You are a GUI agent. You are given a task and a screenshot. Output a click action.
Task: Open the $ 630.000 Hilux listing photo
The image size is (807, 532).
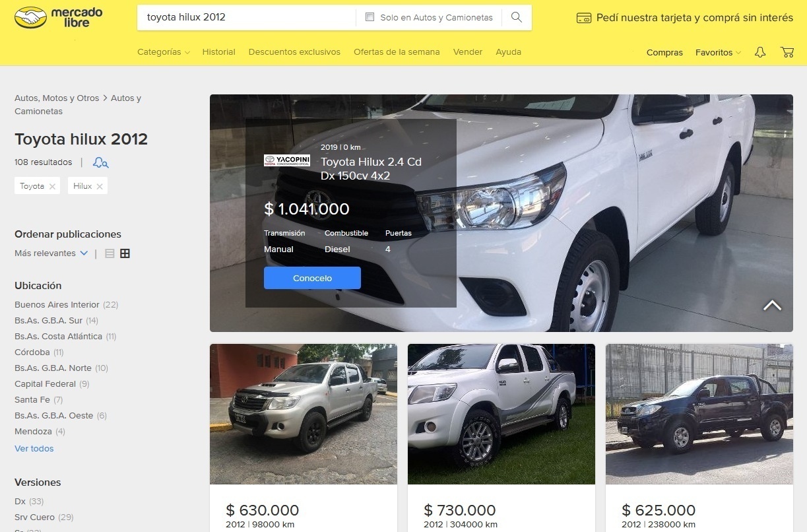(304, 415)
